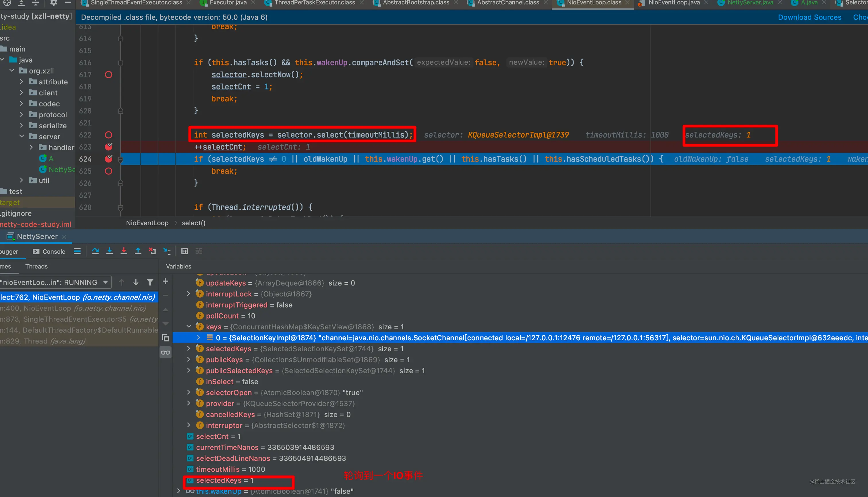This screenshot has height=497, width=868.
Task: Select the select:762 NioEventLoop stack frame
Action: click(x=79, y=297)
